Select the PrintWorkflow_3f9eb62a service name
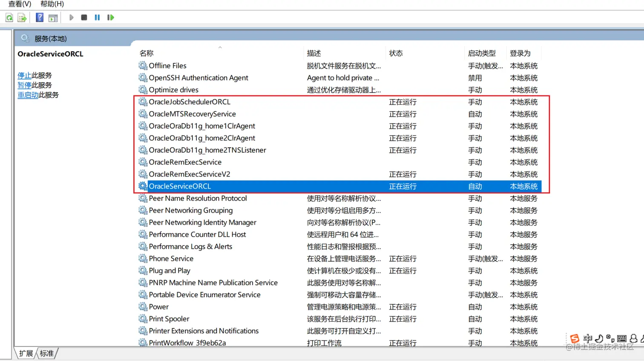This screenshot has width=644, height=361. 187,343
